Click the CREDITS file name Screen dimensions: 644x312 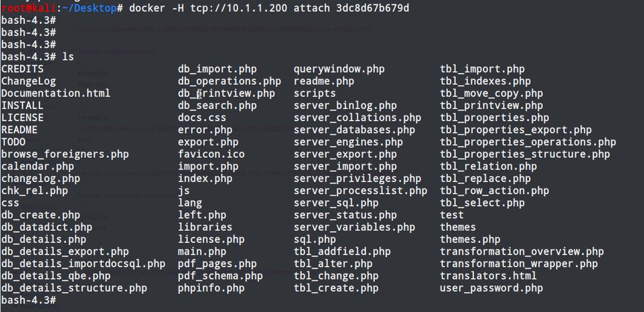click(x=22, y=69)
